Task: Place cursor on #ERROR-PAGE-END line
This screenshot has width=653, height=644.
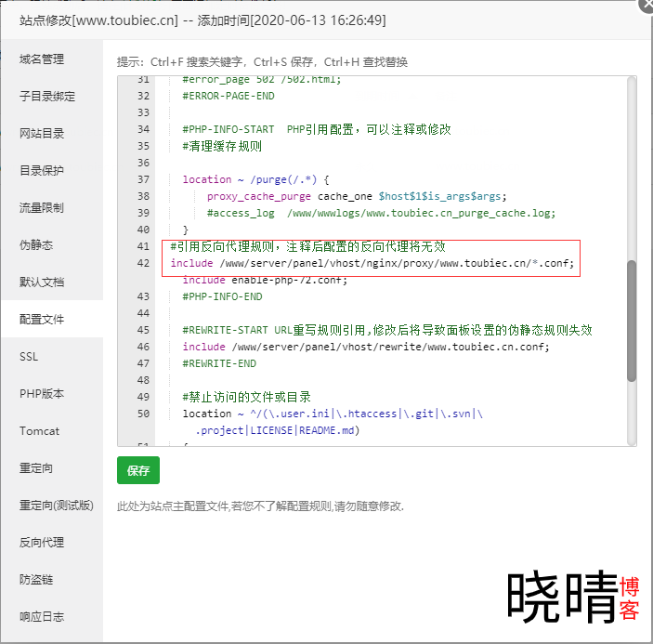Action: tap(229, 96)
